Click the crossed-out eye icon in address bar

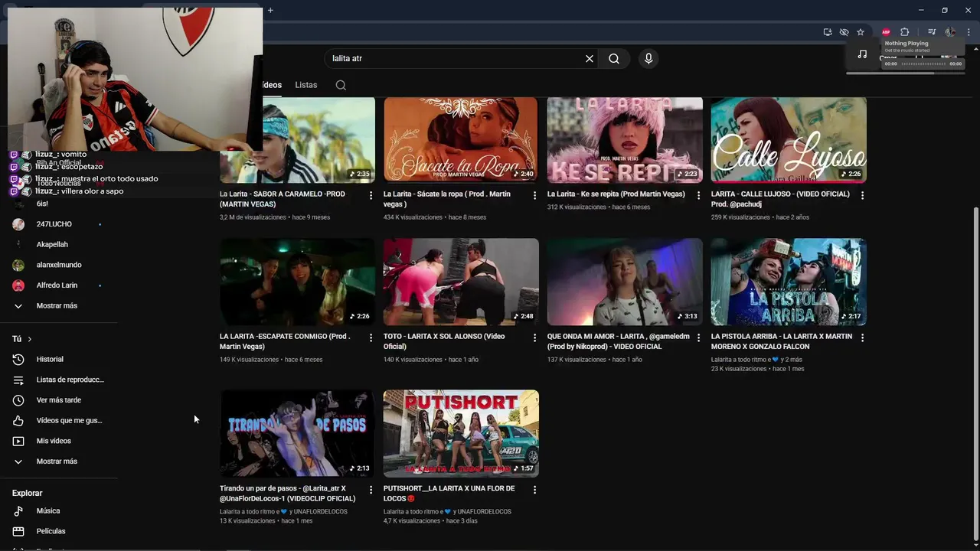[844, 32]
